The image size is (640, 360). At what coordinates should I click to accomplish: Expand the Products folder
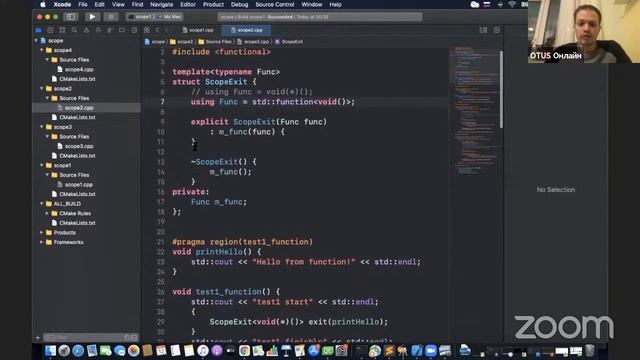pyautogui.click(x=42, y=233)
